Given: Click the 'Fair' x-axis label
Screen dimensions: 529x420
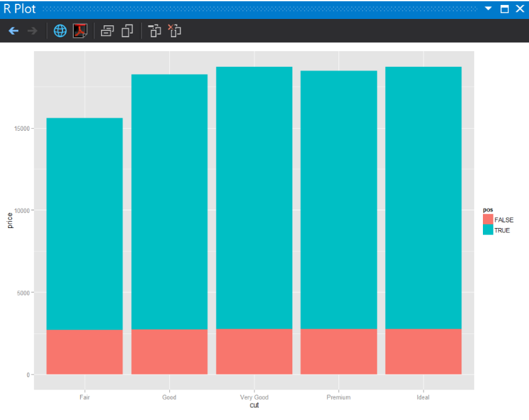Looking at the screenshot, I should click(x=85, y=397).
